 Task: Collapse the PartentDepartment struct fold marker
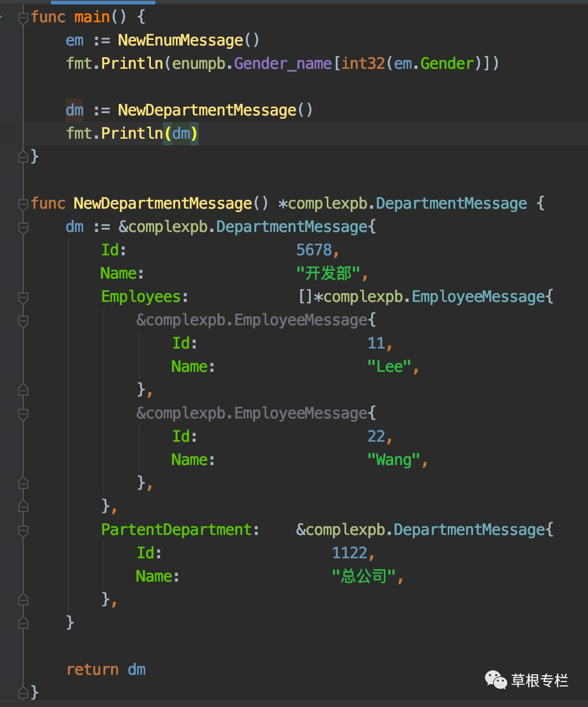[x=23, y=531]
